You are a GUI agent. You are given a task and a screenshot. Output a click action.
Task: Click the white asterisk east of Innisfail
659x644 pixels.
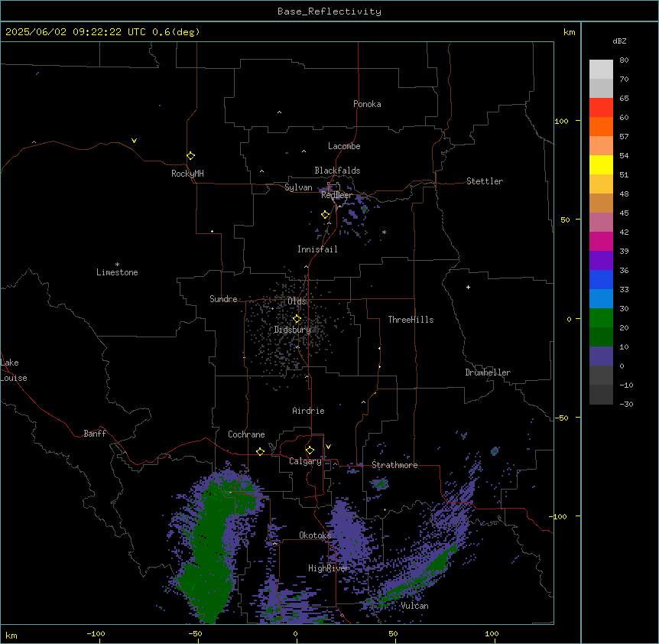[x=384, y=233]
